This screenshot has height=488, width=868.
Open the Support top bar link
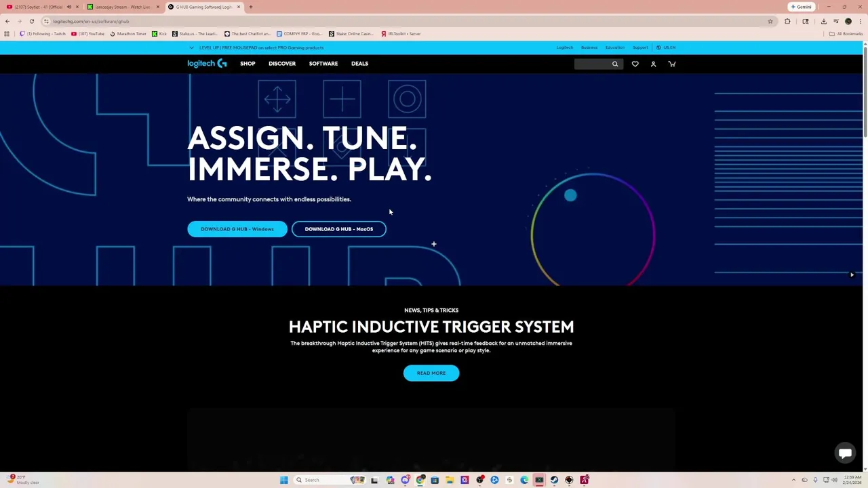640,47
